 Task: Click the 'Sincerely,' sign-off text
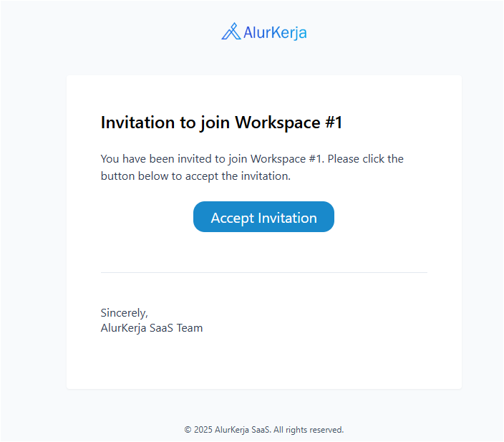(x=124, y=312)
